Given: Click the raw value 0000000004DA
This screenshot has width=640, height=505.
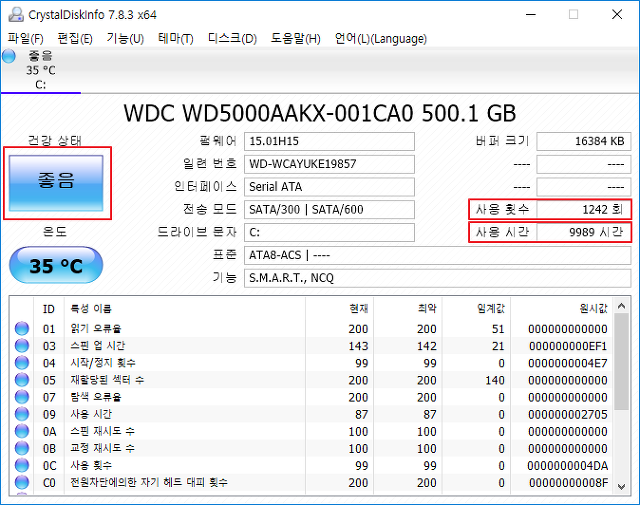Looking at the screenshot, I should [568, 466].
